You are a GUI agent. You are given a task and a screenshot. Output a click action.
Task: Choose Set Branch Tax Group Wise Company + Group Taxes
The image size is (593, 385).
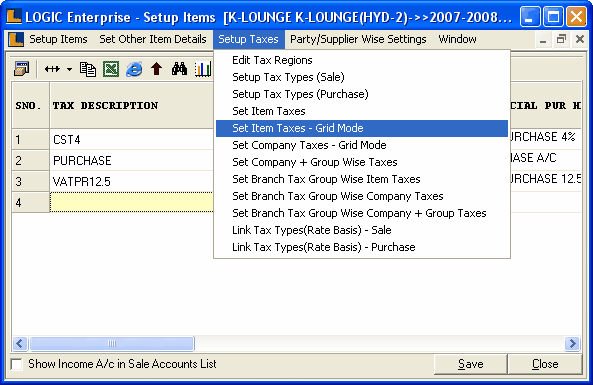[362, 213]
